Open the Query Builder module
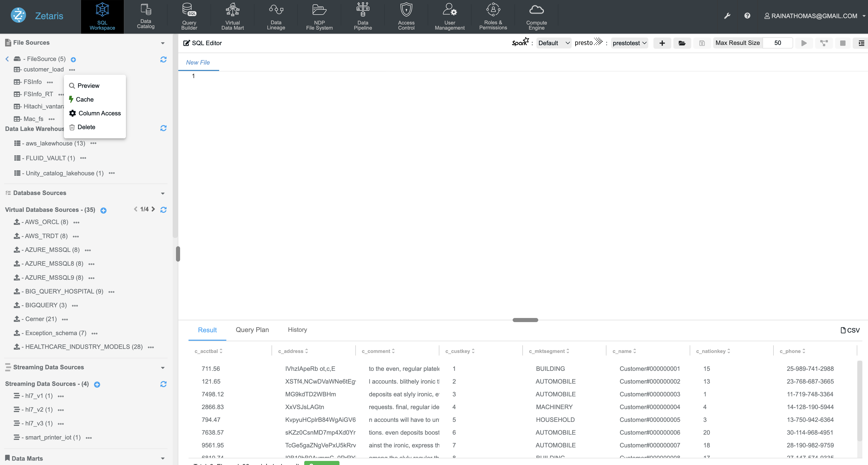This screenshot has width=868, height=465. point(189,16)
